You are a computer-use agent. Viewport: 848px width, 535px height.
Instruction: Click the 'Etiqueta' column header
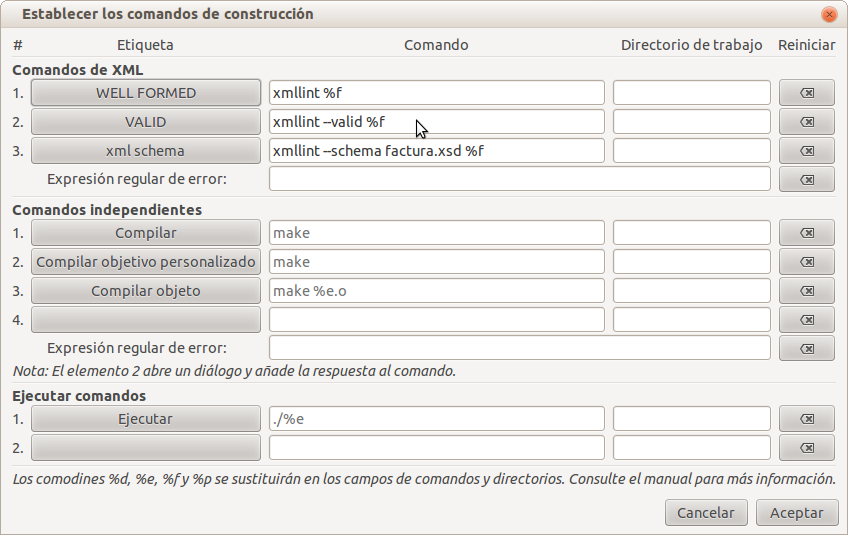(145, 45)
